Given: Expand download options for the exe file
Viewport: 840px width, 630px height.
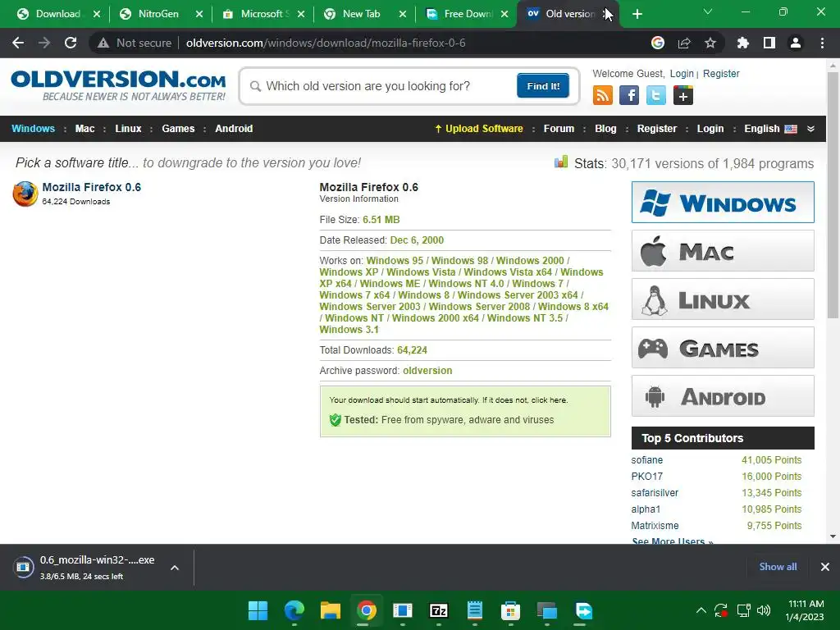Looking at the screenshot, I should coord(175,568).
